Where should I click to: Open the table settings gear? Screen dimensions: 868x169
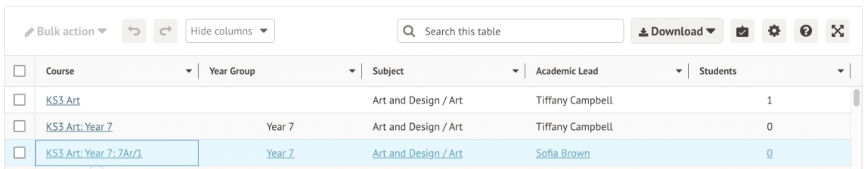pyautogui.click(x=774, y=31)
